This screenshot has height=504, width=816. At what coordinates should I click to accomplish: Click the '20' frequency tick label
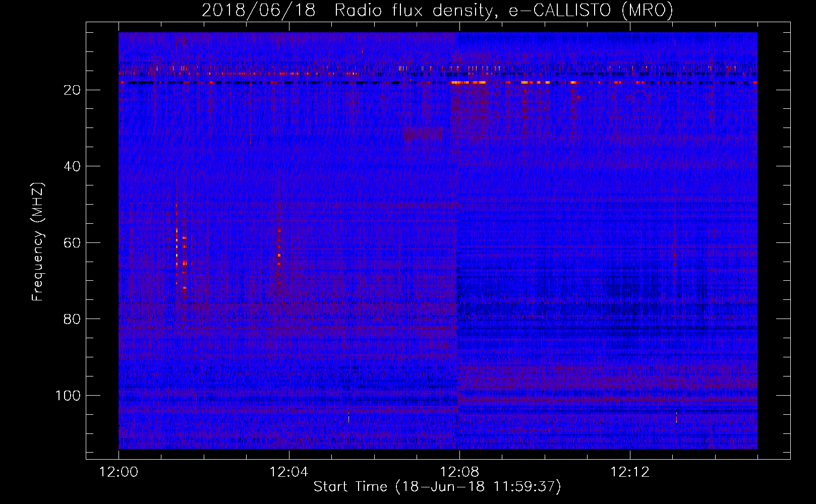coord(73,90)
